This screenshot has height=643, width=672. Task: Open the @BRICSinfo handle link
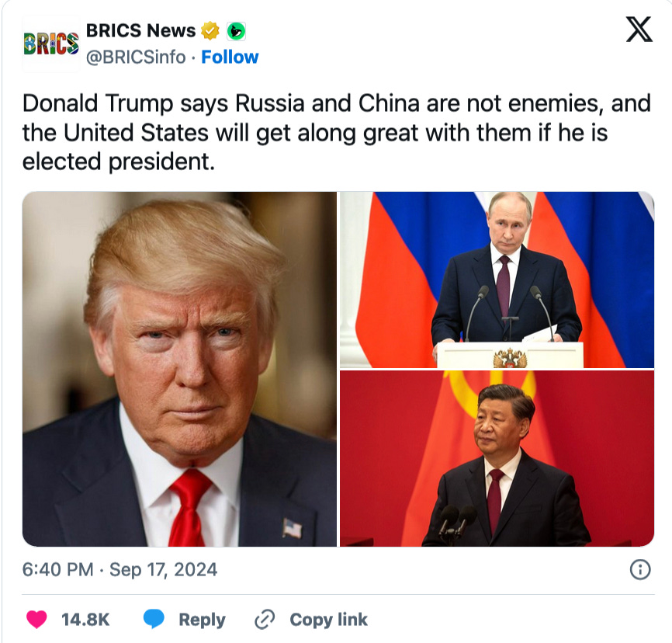tap(136, 57)
